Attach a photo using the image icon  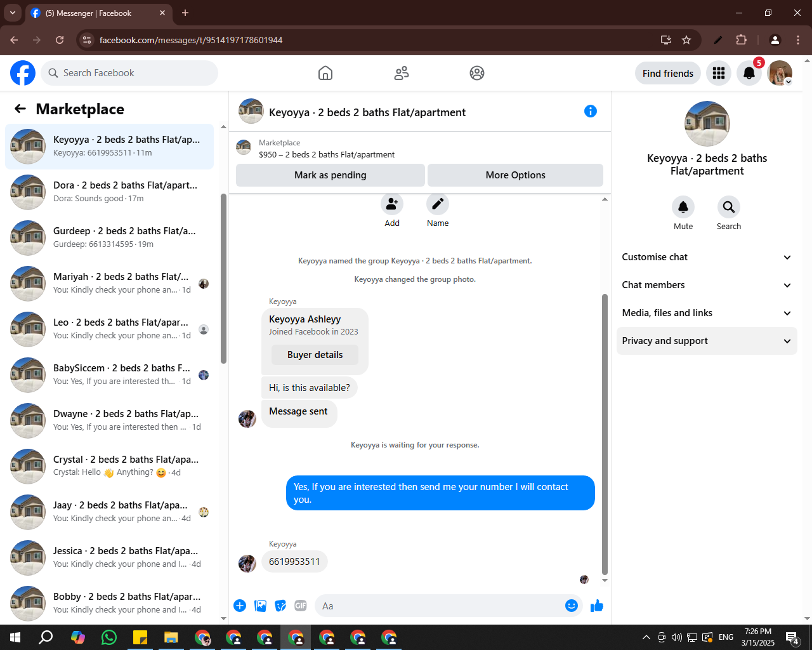(x=260, y=606)
